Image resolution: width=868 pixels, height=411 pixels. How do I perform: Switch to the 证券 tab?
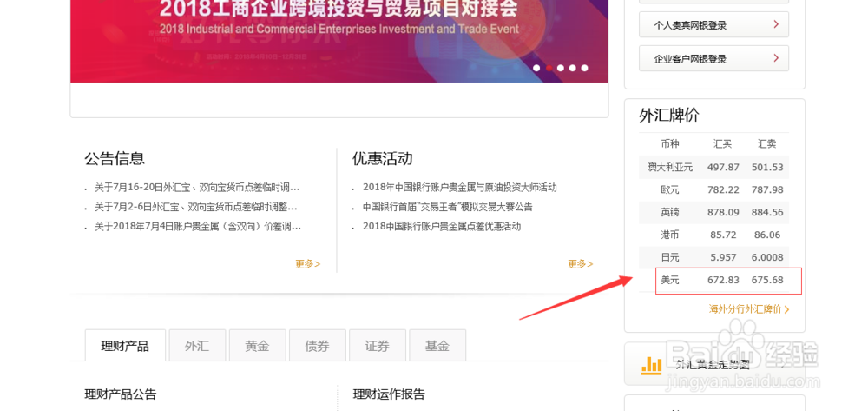click(x=378, y=346)
